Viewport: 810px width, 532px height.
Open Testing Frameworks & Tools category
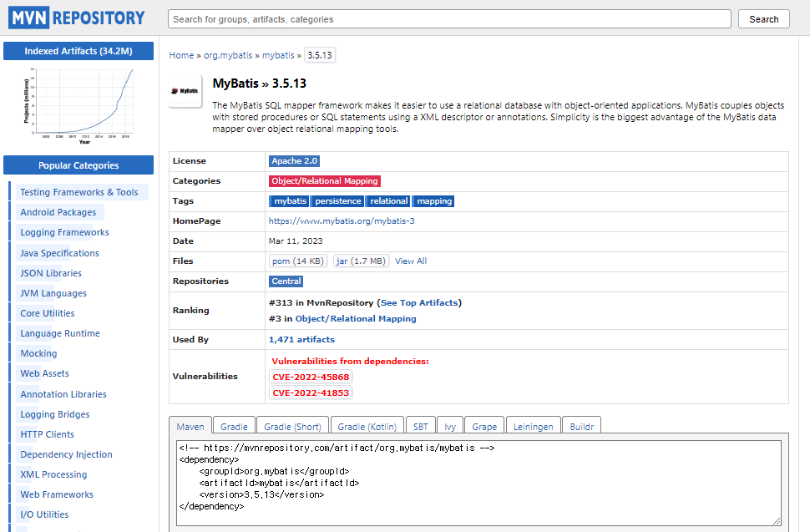[x=79, y=192]
